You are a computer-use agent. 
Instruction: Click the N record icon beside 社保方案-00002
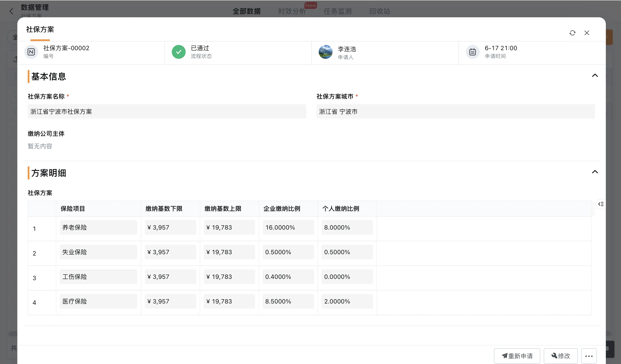point(31,52)
